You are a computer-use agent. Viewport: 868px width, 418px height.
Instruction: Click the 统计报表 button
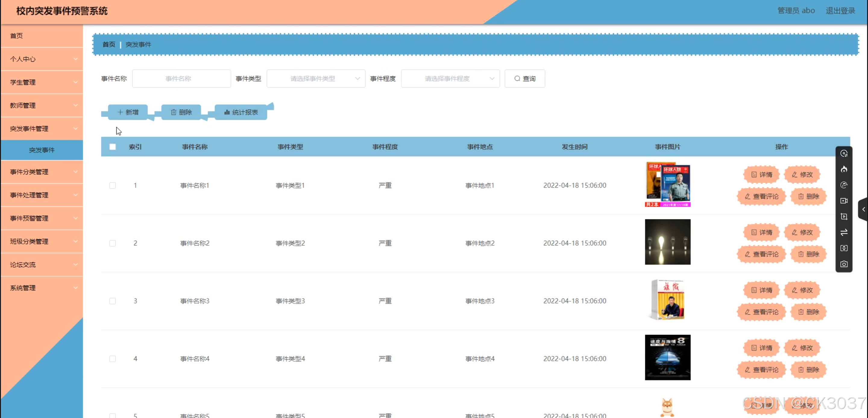[241, 112]
